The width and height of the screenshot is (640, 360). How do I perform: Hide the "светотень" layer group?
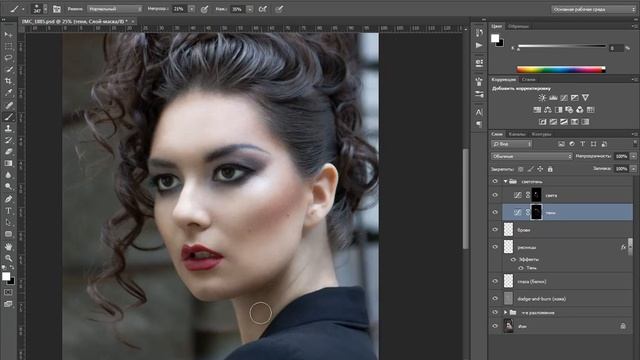495,181
